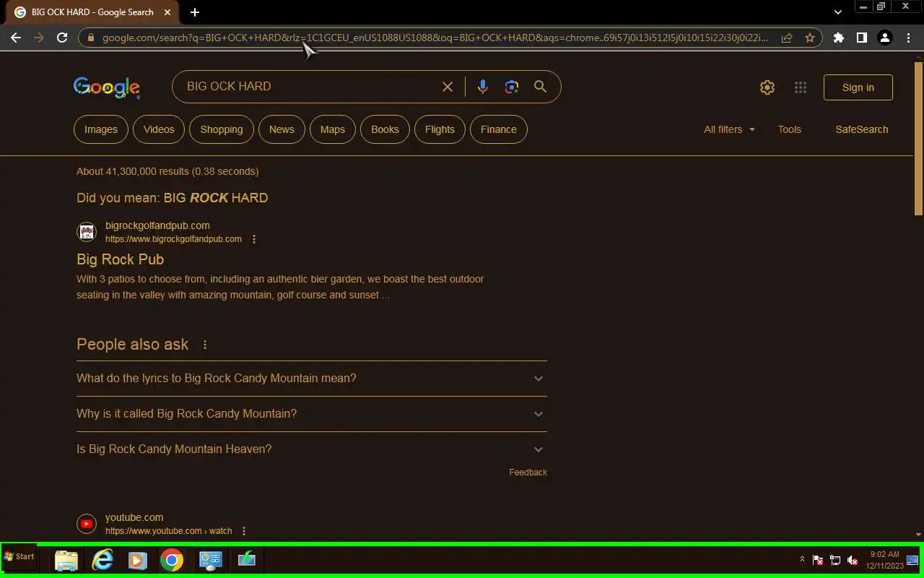Open People also ask options menu
The width and height of the screenshot is (924, 578).
pyautogui.click(x=205, y=345)
